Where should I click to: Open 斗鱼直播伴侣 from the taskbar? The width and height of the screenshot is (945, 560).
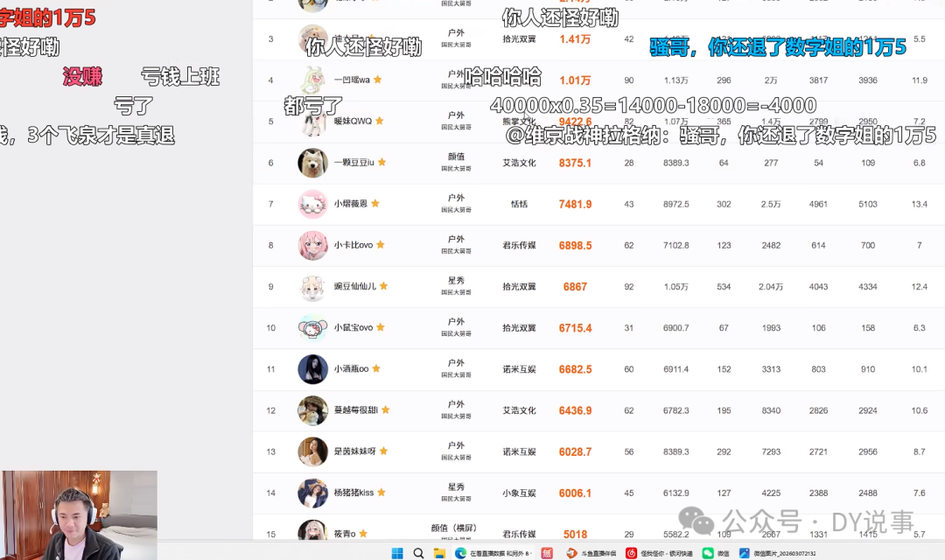tap(591, 553)
